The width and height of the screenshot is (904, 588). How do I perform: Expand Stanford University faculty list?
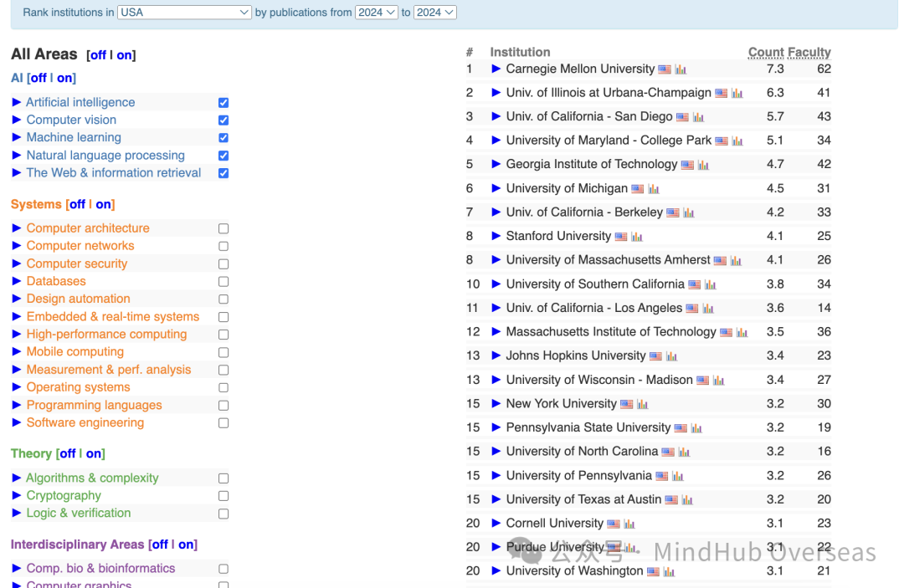coord(496,236)
